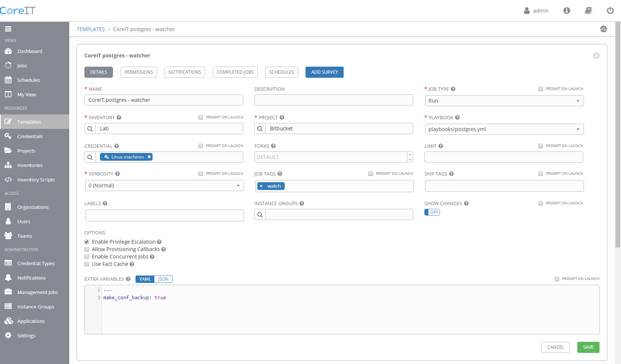Open the Teams group icon
621x364 pixels.
(x=8, y=236)
